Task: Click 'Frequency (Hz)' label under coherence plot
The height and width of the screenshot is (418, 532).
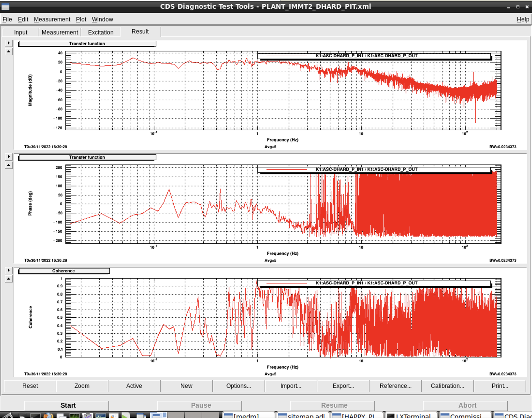Action: (282, 367)
